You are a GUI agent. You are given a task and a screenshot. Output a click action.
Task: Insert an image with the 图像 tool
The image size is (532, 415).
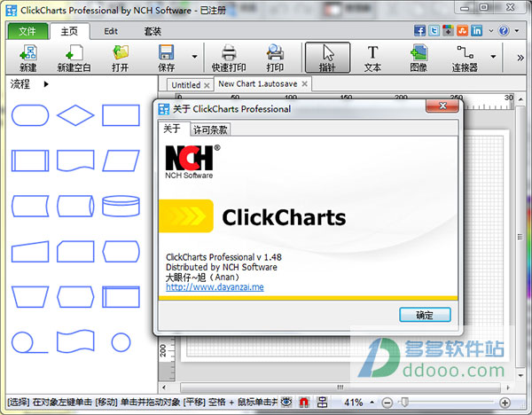tap(419, 58)
